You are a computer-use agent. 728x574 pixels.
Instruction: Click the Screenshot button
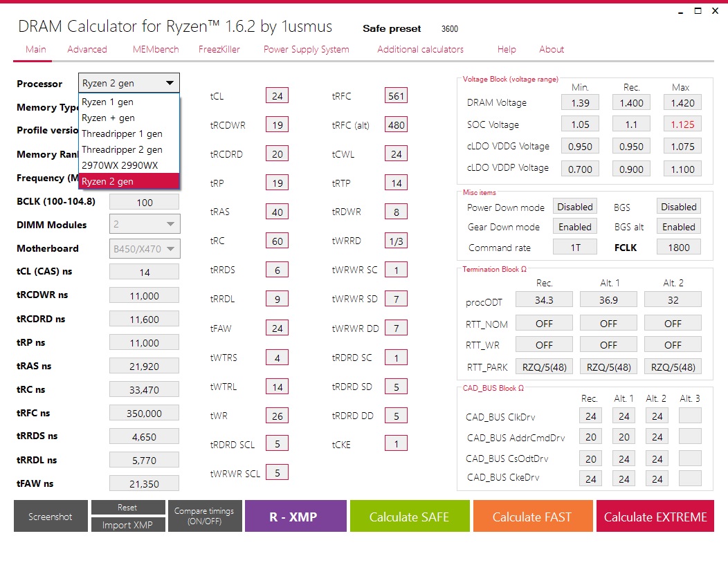click(x=51, y=516)
